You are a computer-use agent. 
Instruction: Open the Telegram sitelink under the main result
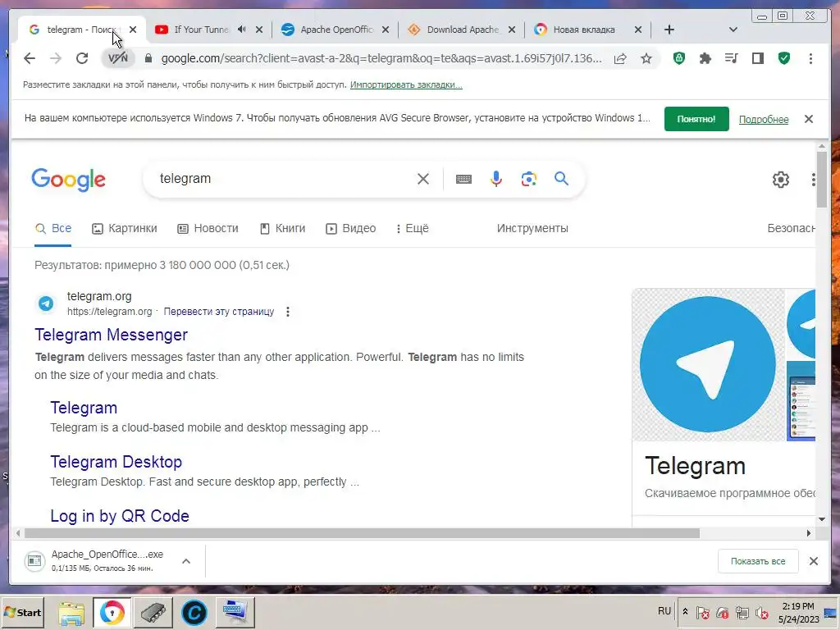tap(84, 408)
